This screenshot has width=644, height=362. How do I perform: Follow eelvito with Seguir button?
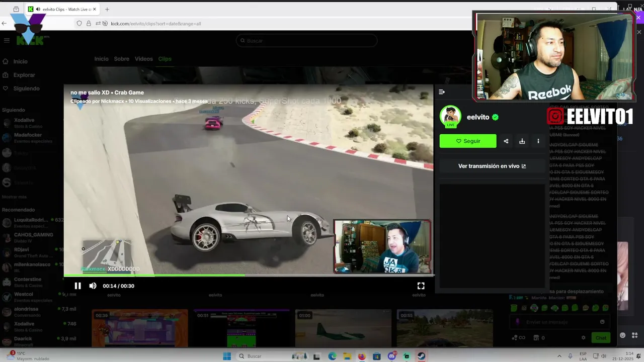tap(468, 141)
